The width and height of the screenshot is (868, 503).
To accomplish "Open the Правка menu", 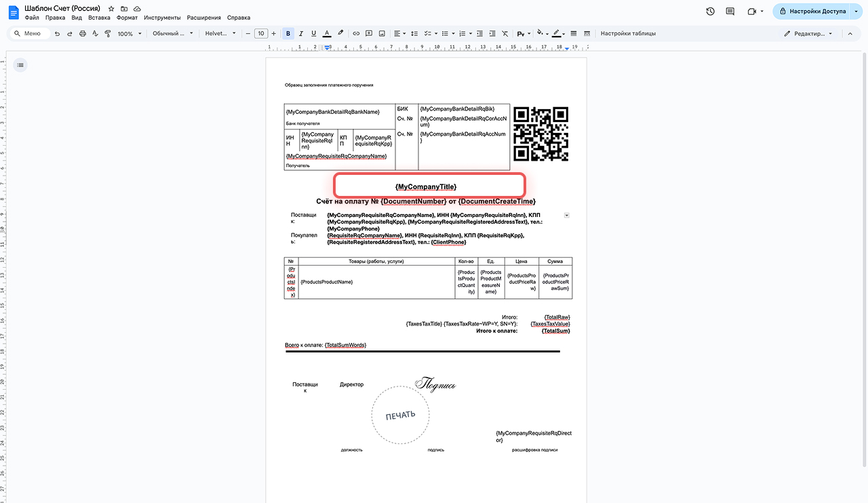I will click(x=55, y=18).
